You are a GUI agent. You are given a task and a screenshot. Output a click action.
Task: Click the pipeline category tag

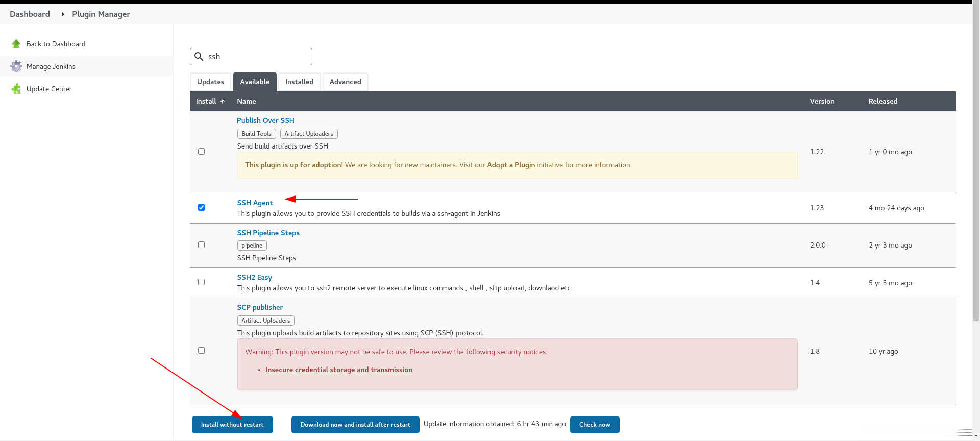click(252, 246)
